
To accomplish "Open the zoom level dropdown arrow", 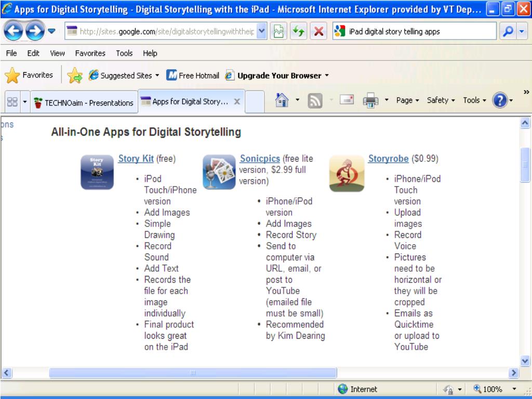I will coord(514,389).
